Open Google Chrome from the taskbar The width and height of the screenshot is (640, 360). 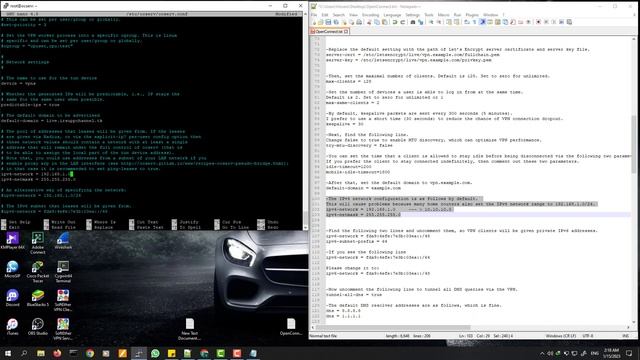90,353
